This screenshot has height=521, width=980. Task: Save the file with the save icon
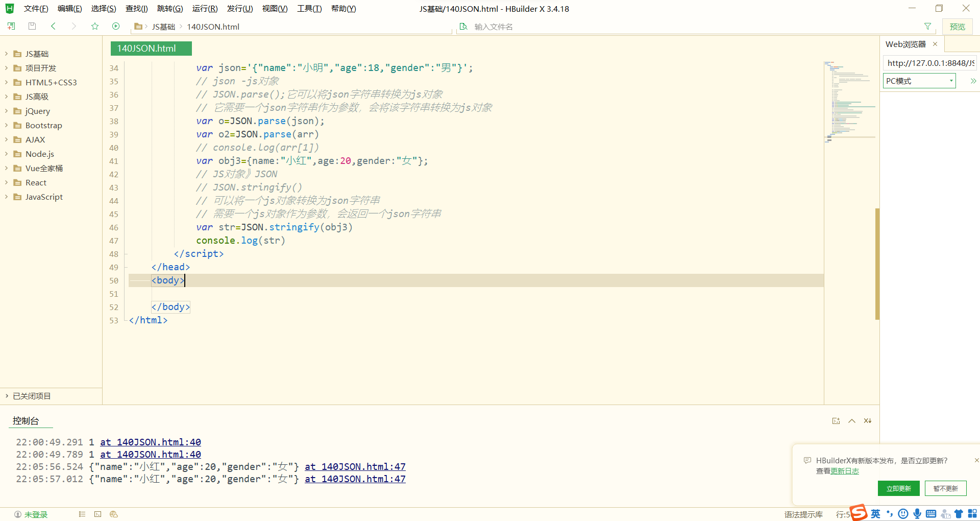tap(32, 26)
